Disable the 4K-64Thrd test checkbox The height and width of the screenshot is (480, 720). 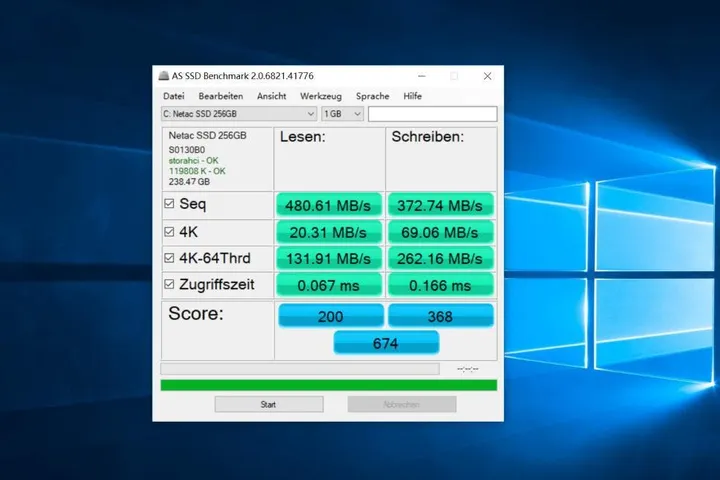pos(168,258)
